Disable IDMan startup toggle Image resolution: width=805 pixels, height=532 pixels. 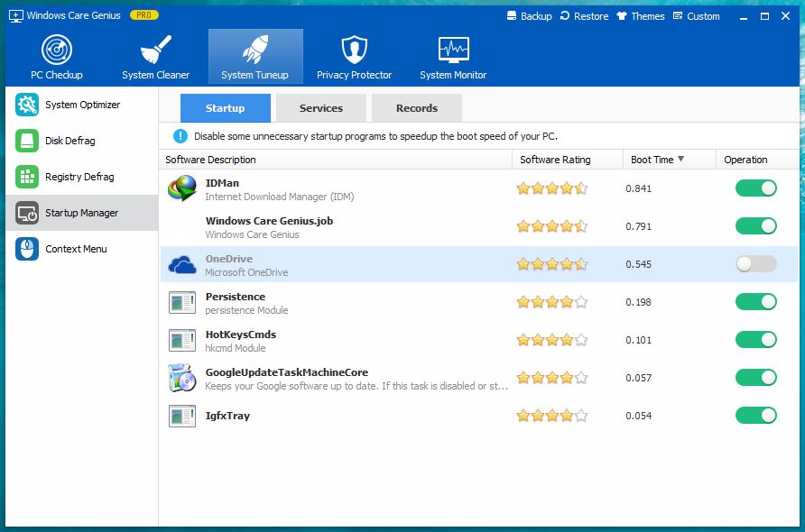pos(755,188)
